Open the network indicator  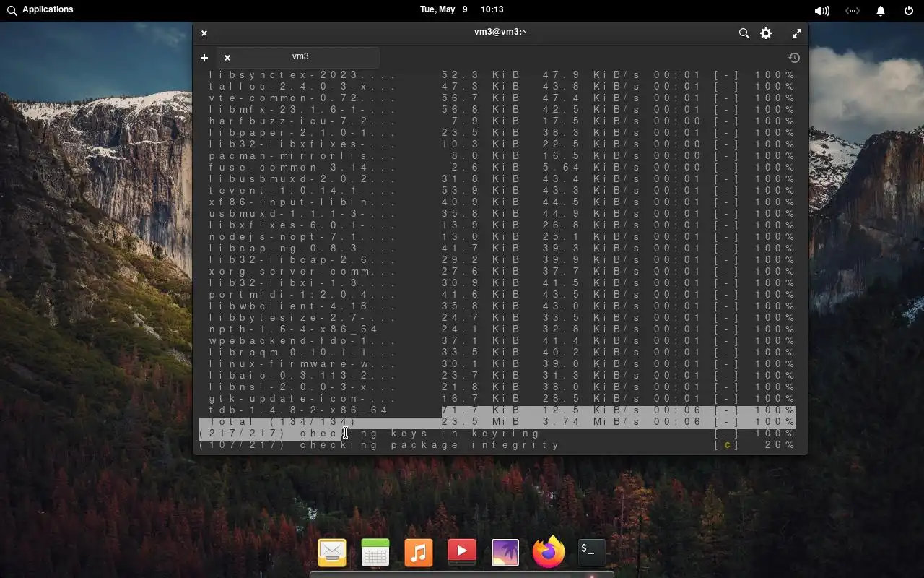pyautogui.click(x=853, y=11)
